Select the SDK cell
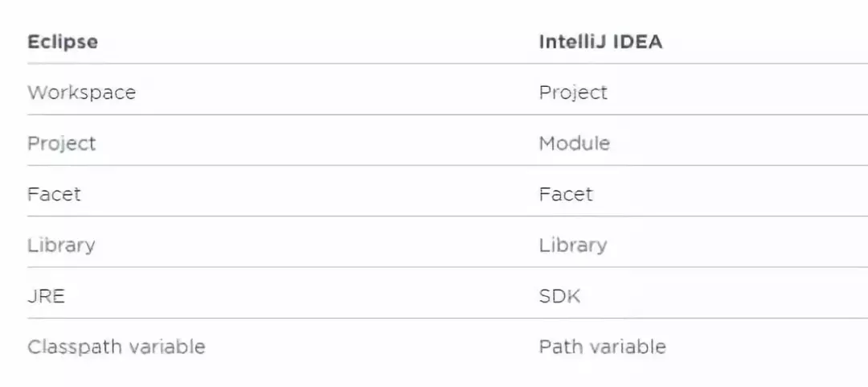868x387 pixels. coord(559,295)
